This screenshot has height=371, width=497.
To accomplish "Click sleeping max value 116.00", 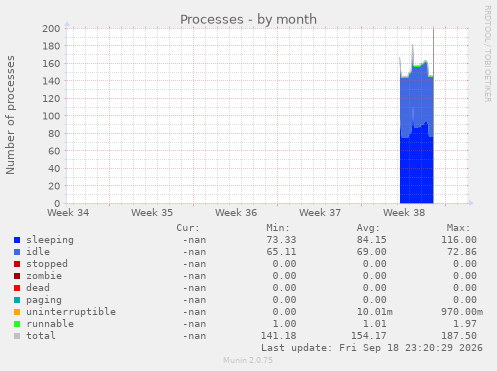I will tap(459, 240).
